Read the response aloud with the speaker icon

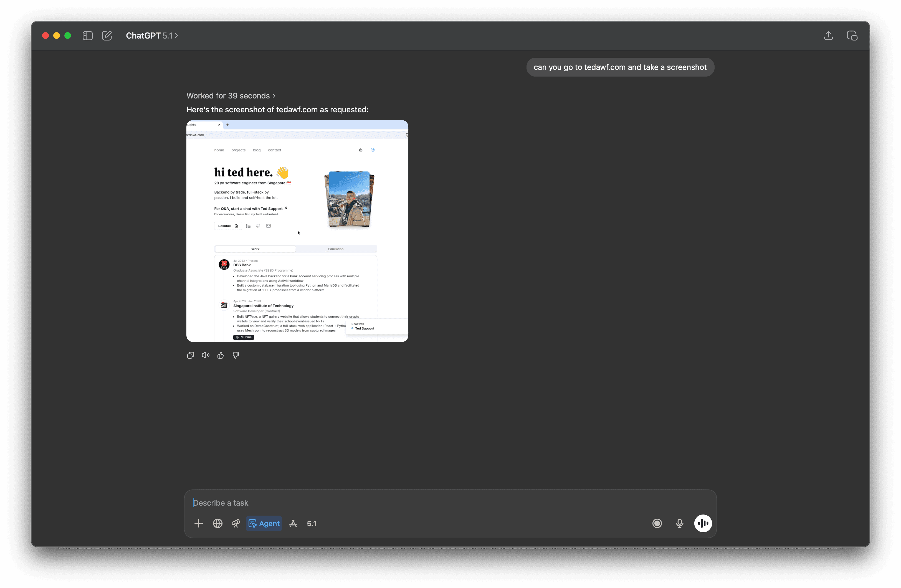(205, 355)
